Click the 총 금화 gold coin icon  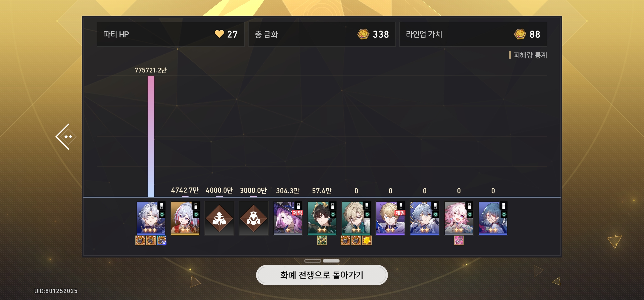coord(363,34)
